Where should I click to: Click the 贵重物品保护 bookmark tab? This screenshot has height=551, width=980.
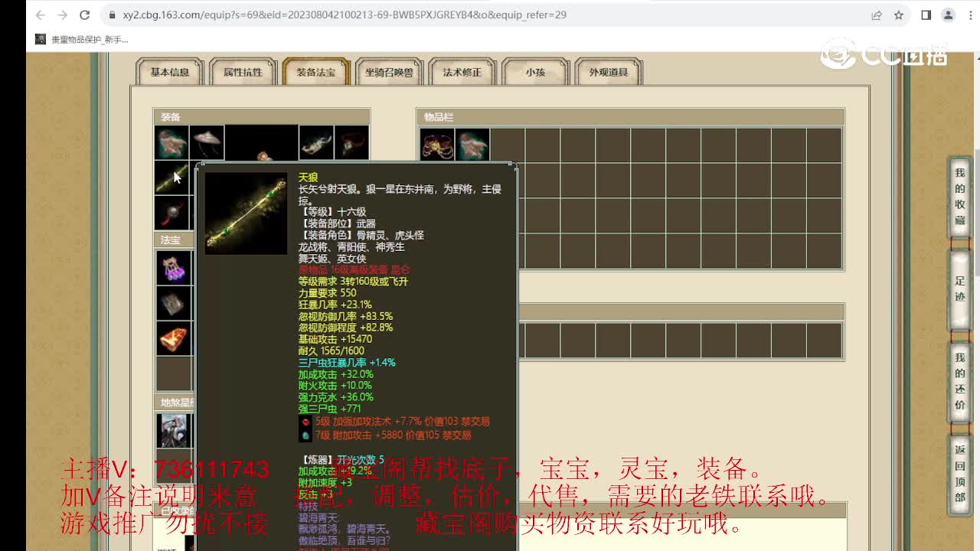tap(80, 38)
